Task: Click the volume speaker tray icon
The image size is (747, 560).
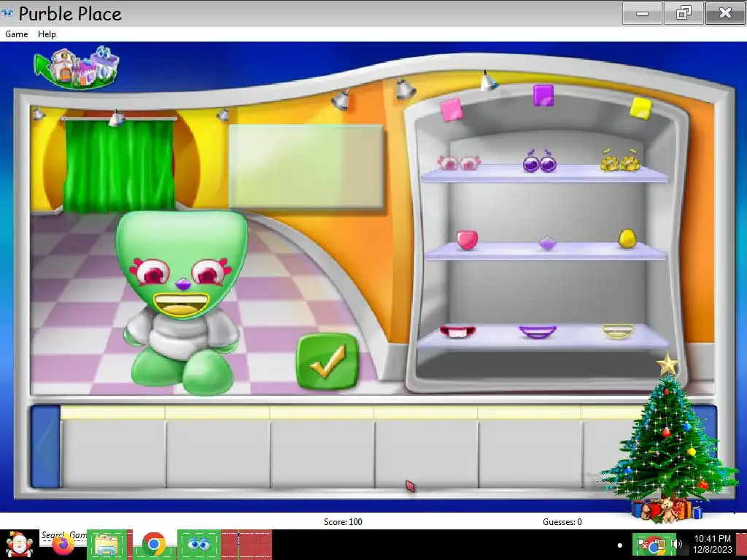Action: click(x=677, y=544)
